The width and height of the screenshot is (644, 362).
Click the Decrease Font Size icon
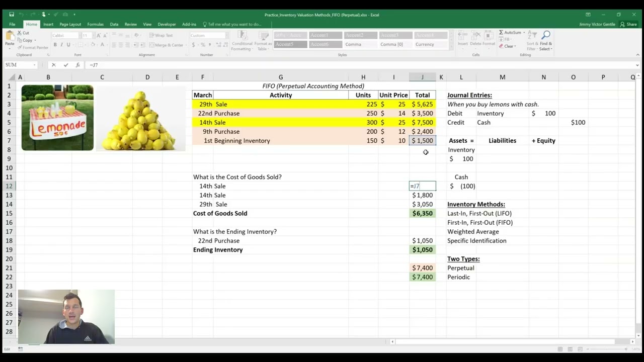click(105, 36)
